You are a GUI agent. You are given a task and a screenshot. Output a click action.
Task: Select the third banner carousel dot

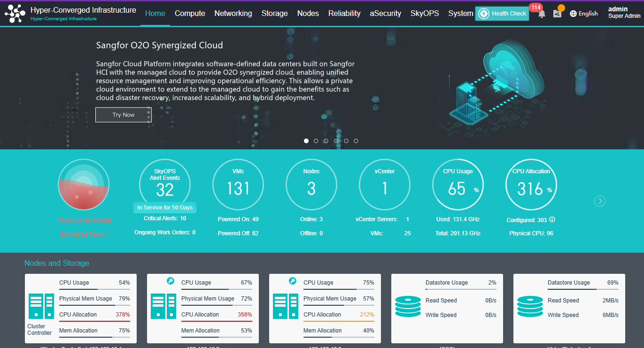(x=326, y=141)
